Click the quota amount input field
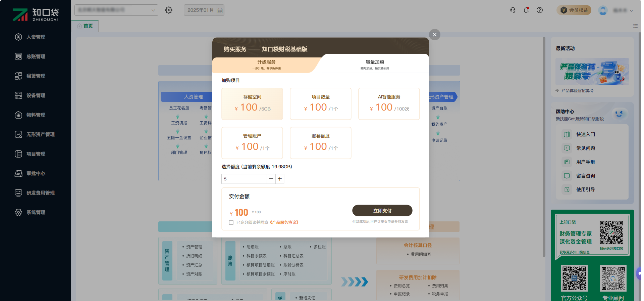Screen dimensions: 644x301 pyautogui.click(x=244, y=179)
